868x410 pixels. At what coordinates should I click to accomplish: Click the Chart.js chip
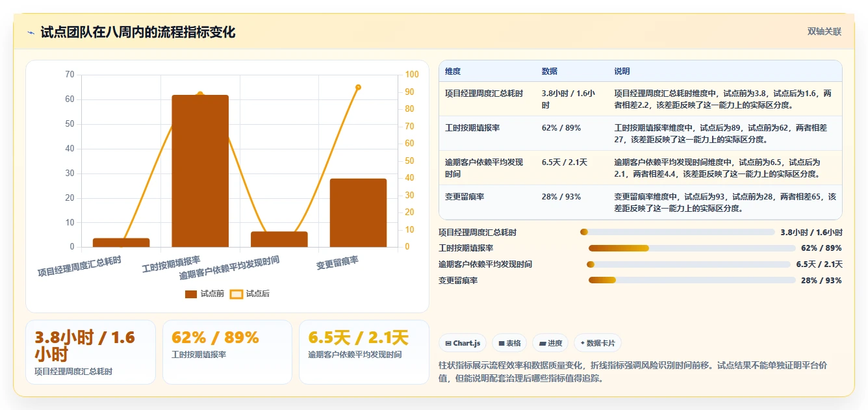click(463, 343)
